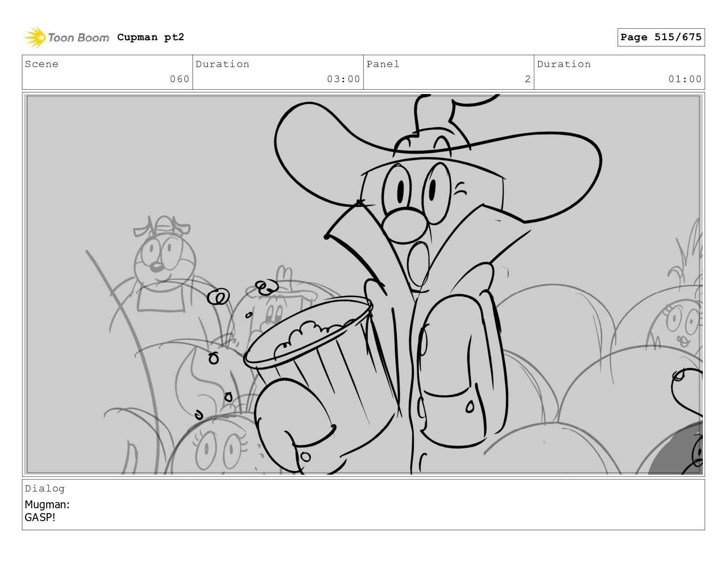Click the "Page 515/675" page indicator
The width and height of the screenshot is (728, 563).
[661, 37]
